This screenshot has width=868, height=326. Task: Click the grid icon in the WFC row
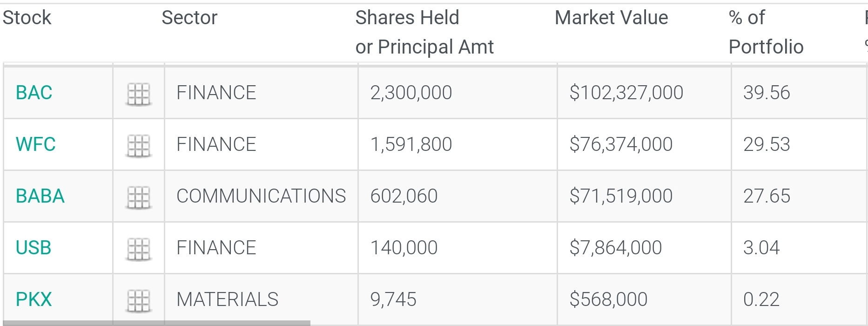138,145
